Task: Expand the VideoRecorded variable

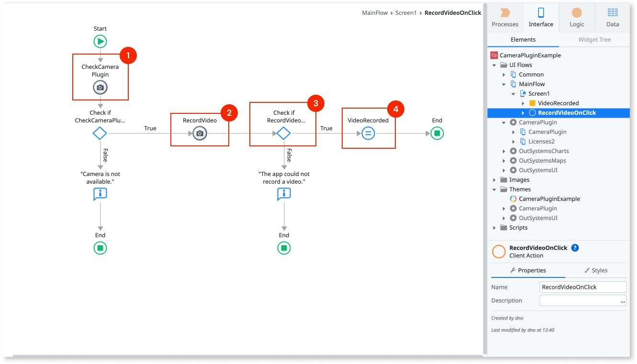Action: [523, 103]
